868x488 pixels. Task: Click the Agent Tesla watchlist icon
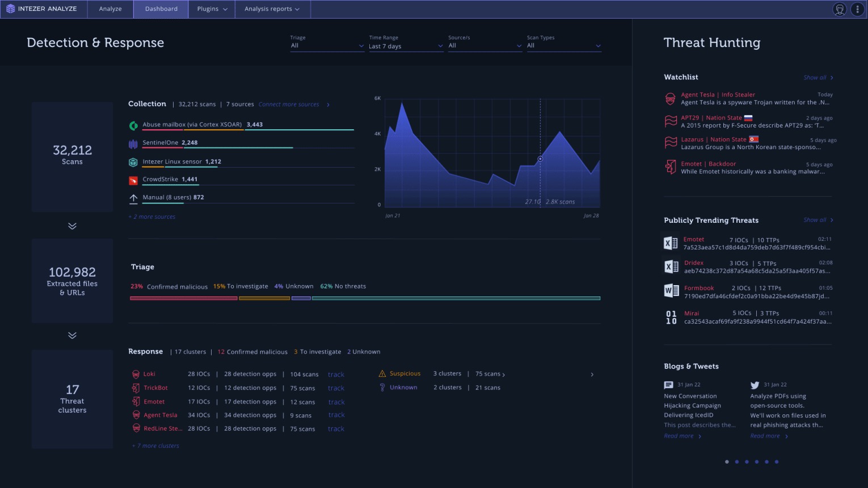coord(670,99)
